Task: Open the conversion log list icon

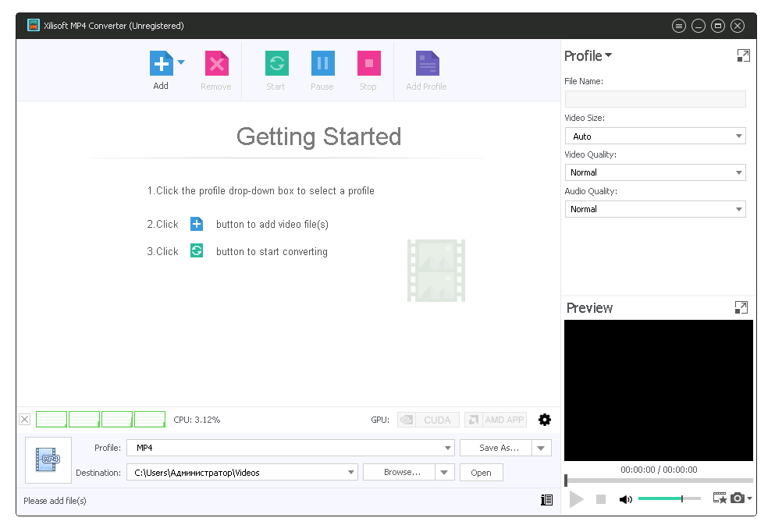Action: [547, 500]
